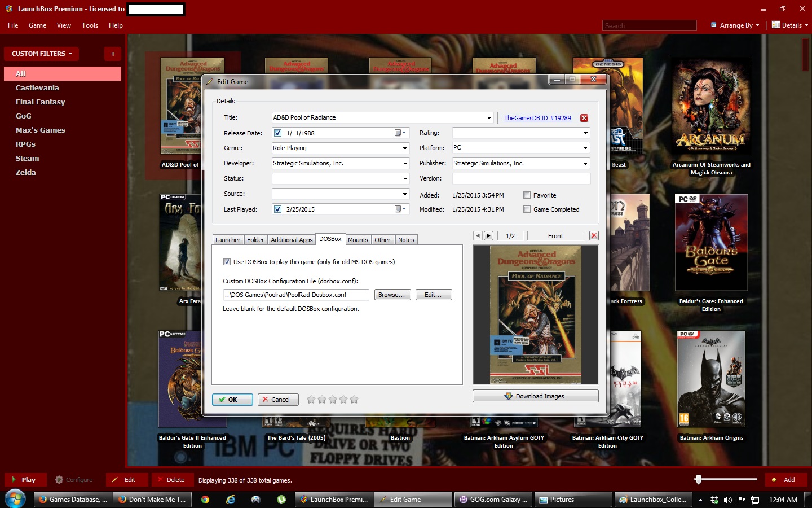This screenshot has width=812, height=508.
Task: Expand the Title dropdown
Action: coord(489,118)
